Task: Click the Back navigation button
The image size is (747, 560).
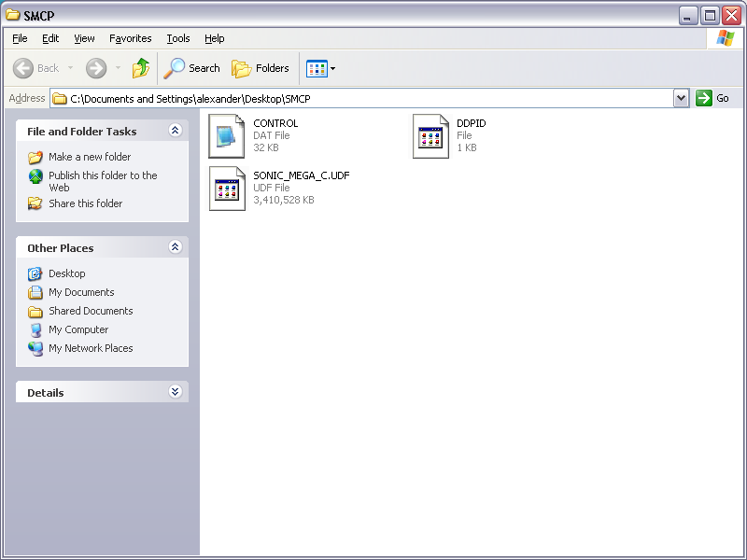Action: [37, 68]
